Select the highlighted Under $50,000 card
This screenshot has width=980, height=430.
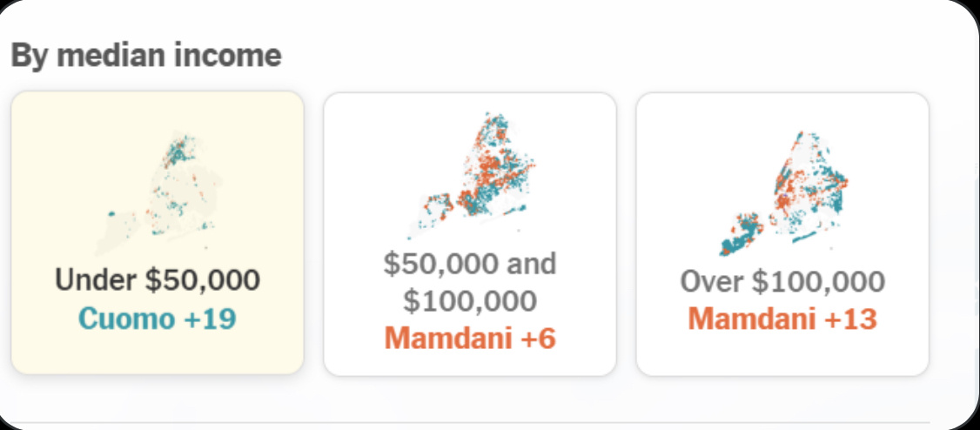coord(158,233)
